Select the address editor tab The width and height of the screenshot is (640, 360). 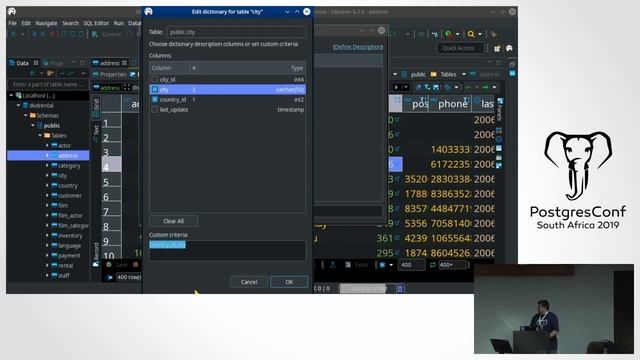click(110, 63)
